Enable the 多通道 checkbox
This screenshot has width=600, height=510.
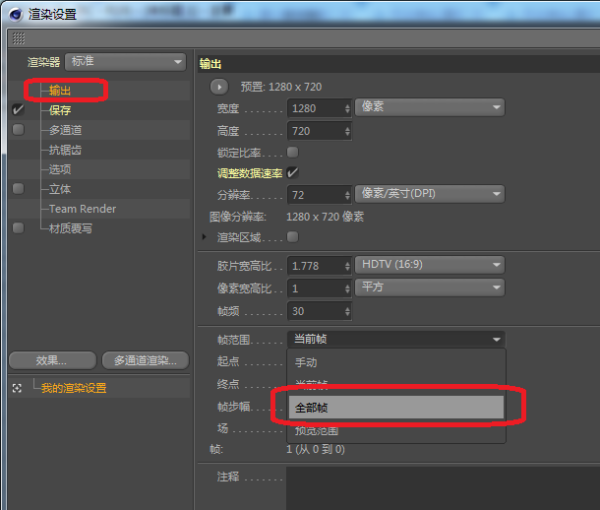(x=18, y=130)
